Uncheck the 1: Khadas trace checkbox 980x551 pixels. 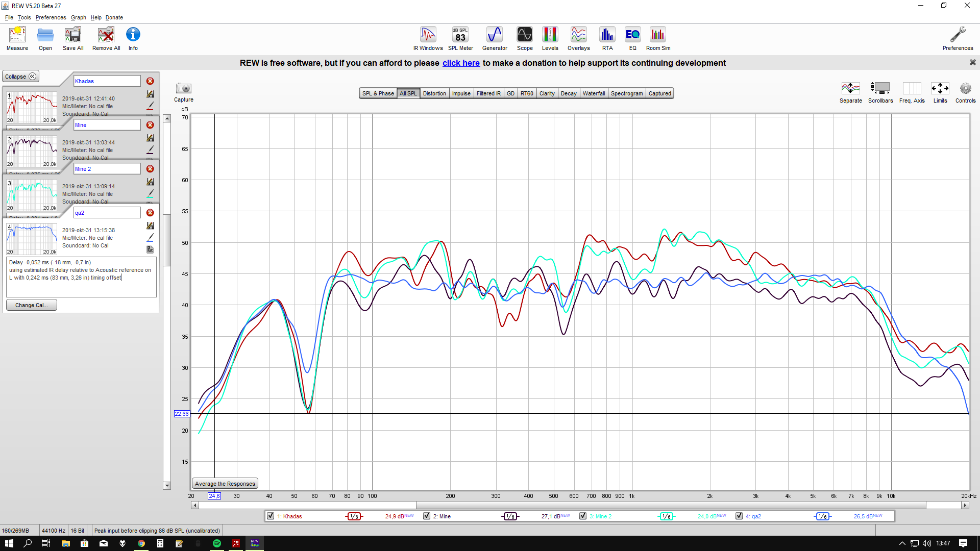pos(271,516)
